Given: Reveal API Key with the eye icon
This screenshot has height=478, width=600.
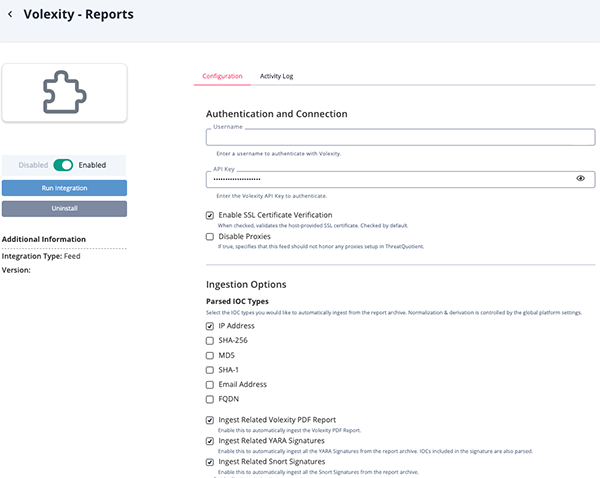Looking at the screenshot, I should (x=580, y=178).
